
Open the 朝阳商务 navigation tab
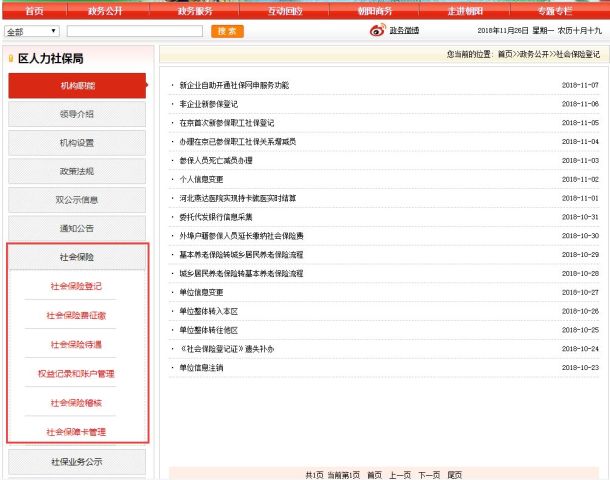pyautogui.click(x=375, y=11)
